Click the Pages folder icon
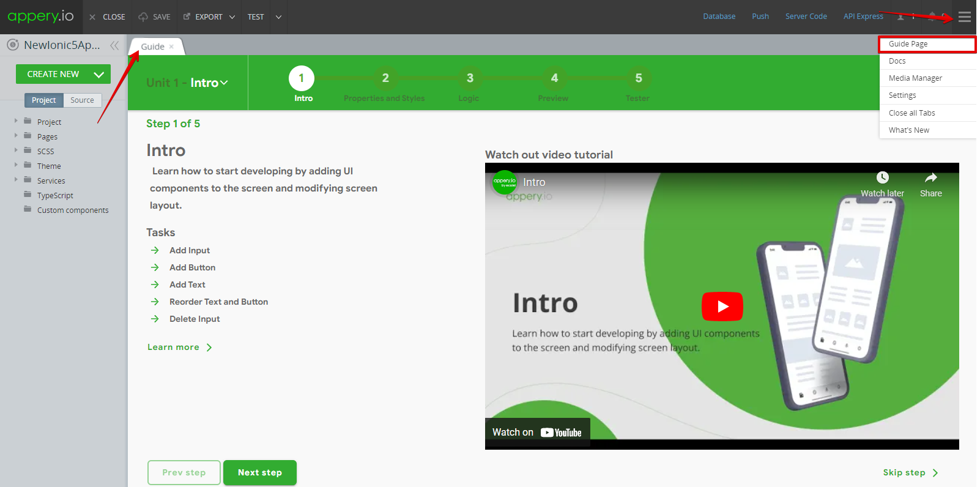The image size is (980, 487). tap(28, 136)
